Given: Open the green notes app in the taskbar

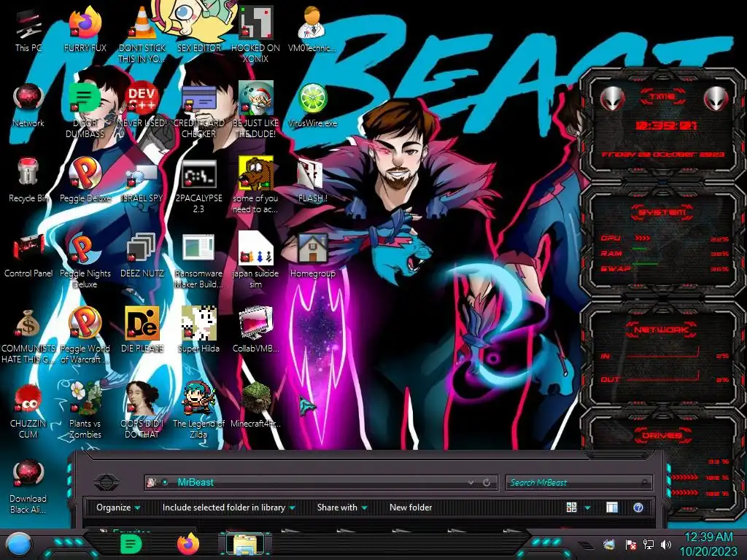Looking at the screenshot, I should click(131, 544).
